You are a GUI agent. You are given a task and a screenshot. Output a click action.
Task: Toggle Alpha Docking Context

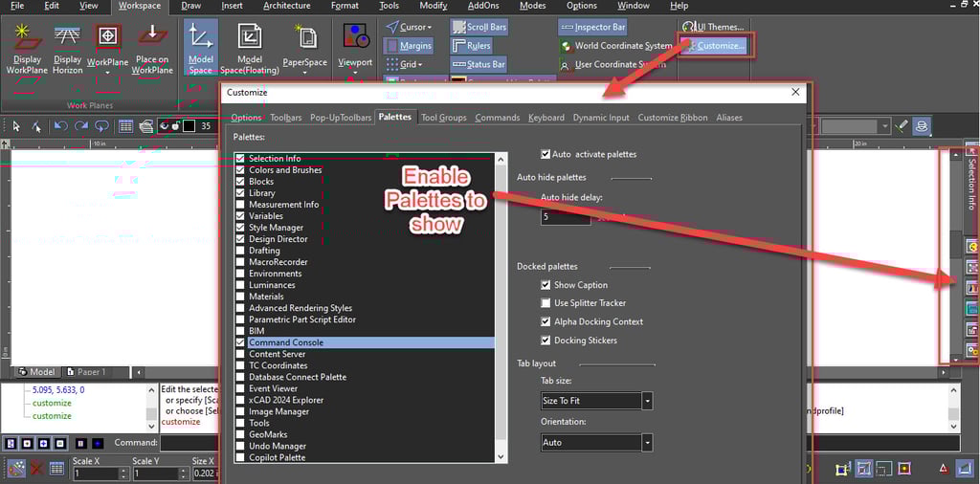click(546, 321)
